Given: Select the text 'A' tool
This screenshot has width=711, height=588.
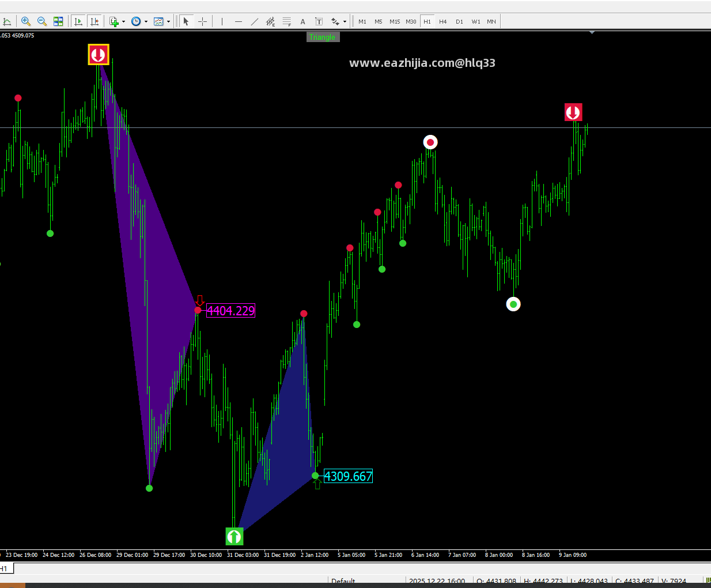Looking at the screenshot, I should coord(302,21).
